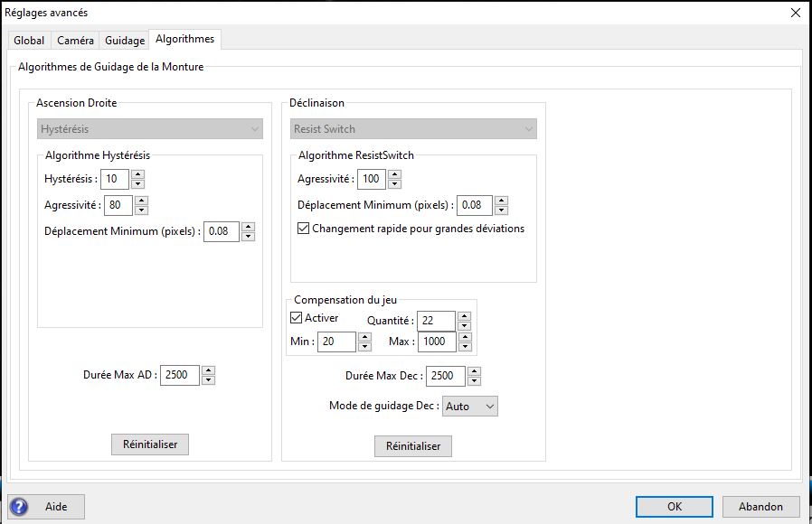Increase backlash Min value
812x524 pixels.
365,337
